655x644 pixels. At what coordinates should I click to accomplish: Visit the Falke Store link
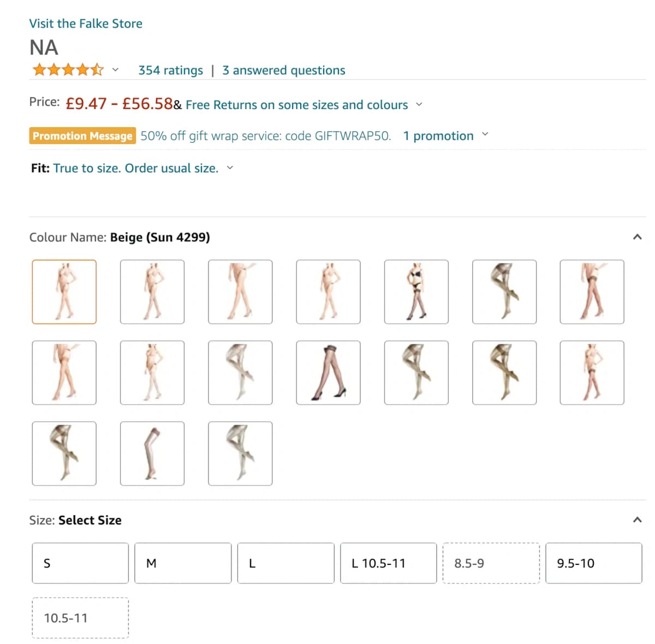click(86, 23)
